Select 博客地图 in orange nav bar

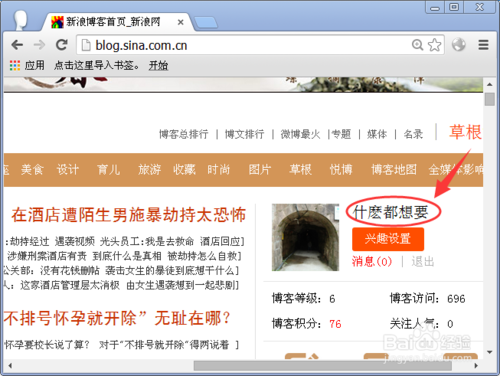394,170
